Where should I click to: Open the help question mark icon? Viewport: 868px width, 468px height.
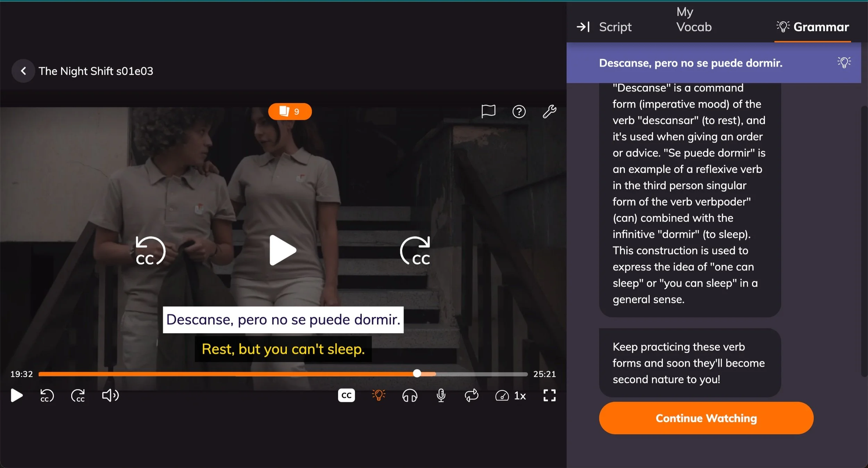[519, 111]
